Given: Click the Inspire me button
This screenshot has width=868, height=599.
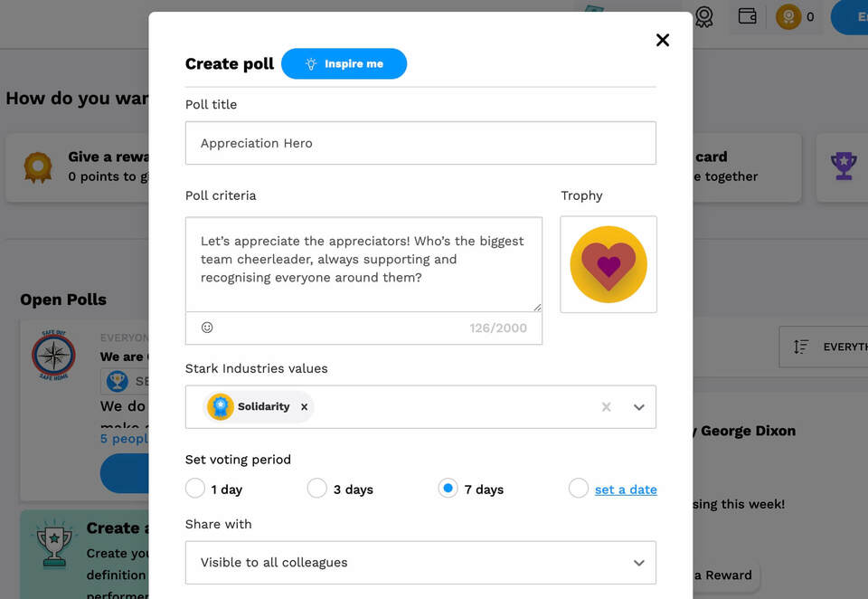Looking at the screenshot, I should click(344, 63).
